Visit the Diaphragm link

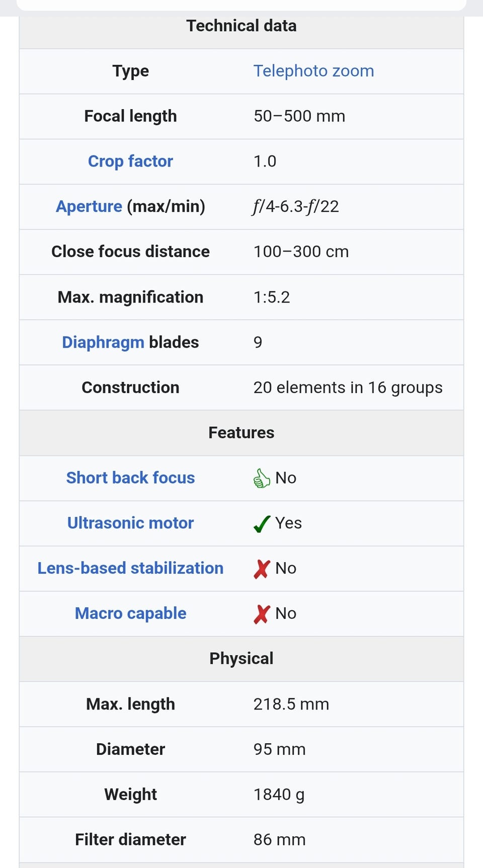103,342
